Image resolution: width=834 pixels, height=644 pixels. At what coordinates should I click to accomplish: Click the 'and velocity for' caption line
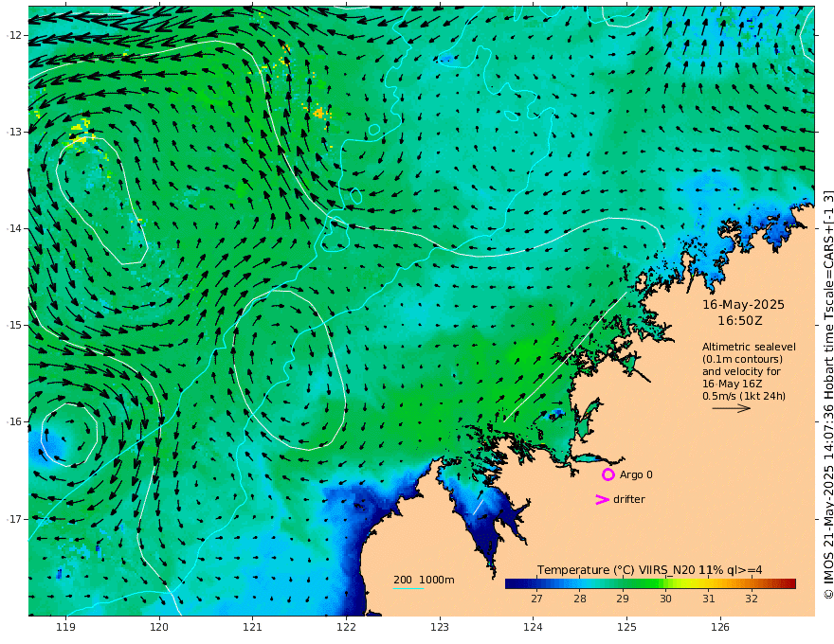(x=741, y=371)
